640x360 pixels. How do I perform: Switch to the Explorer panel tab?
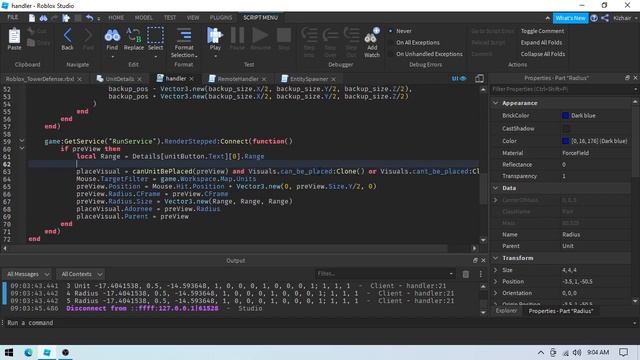(x=506, y=311)
